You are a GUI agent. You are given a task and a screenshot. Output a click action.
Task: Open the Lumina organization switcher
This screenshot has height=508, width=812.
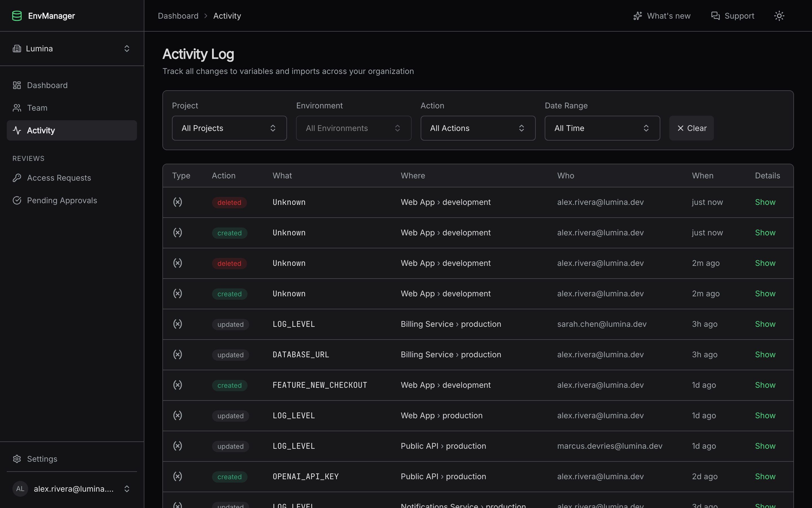[72, 49]
